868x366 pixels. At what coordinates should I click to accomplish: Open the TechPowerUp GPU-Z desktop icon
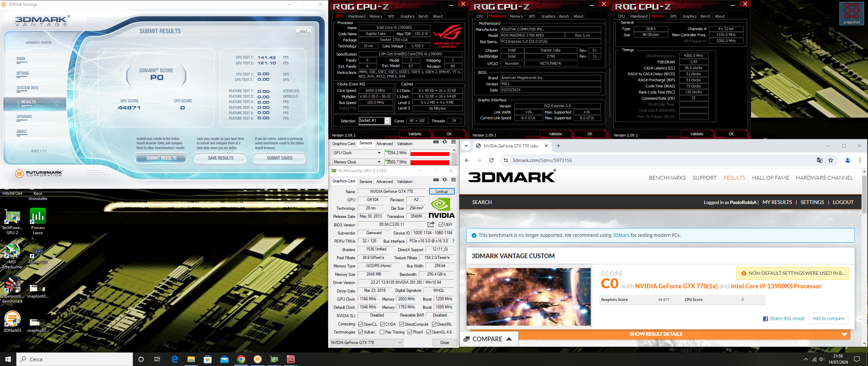pyautogui.click(x=12, y=222)
